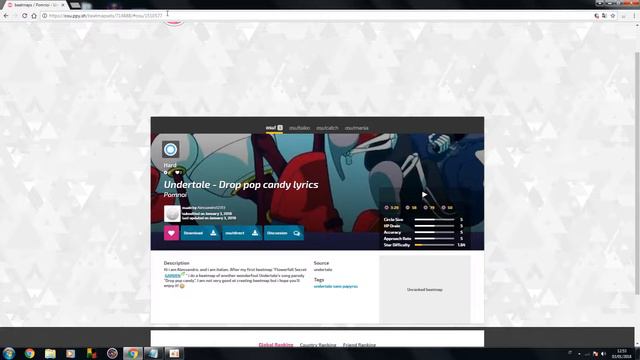Viewport: 640px width, 360px height.
Task: Open the active Chrome window taskbar icon
Action: click(133, 353)
